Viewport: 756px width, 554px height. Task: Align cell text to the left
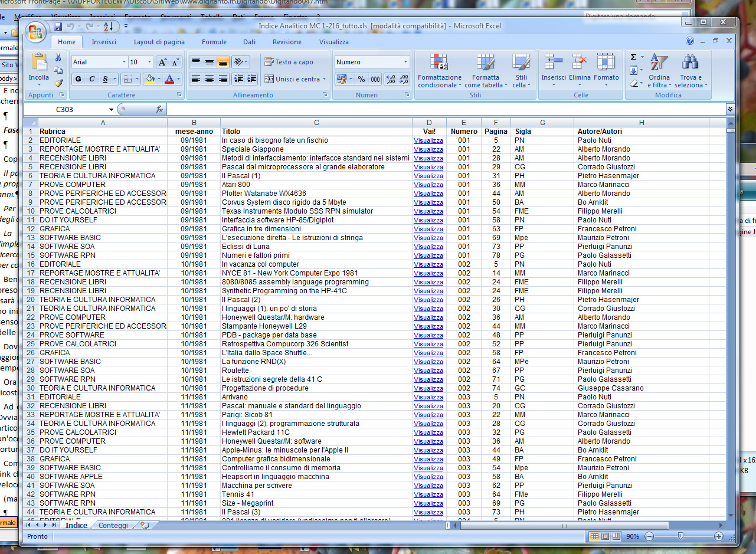(x=196, y=79)
